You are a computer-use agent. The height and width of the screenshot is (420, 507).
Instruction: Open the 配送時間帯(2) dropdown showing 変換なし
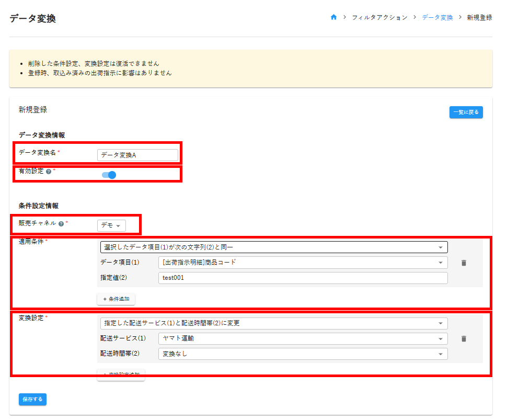pos(303,354)
